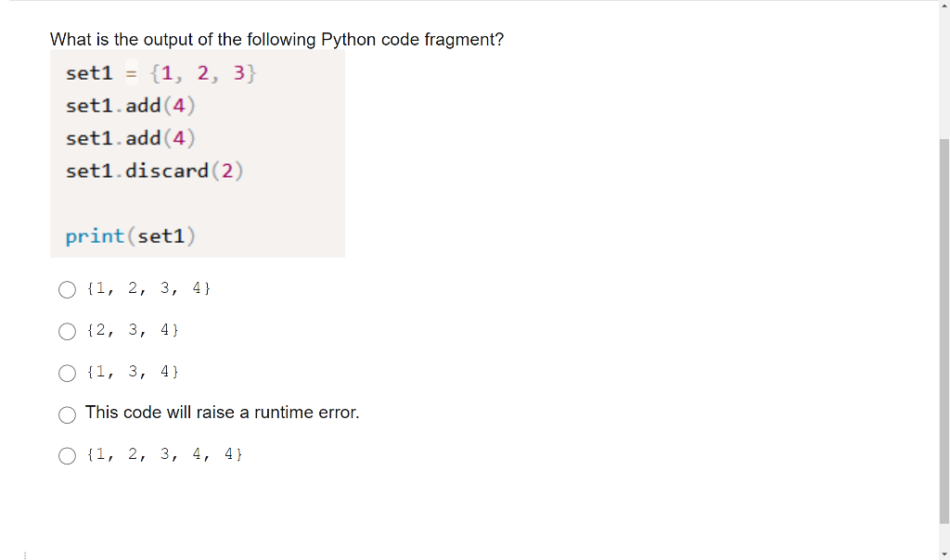The height and width of the screenshot is (560, 950).
Task: Click the 'set1.discard(2)' code line
Action: (x=154, y=171)
